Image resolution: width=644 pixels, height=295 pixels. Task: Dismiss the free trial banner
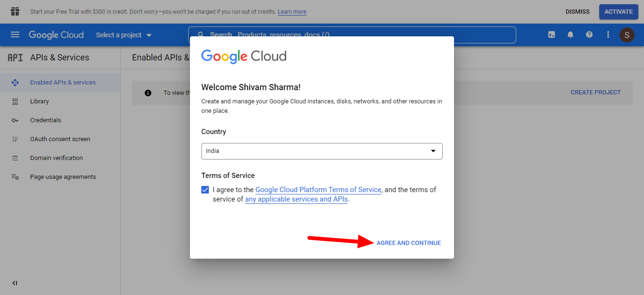tap(578, 12)
